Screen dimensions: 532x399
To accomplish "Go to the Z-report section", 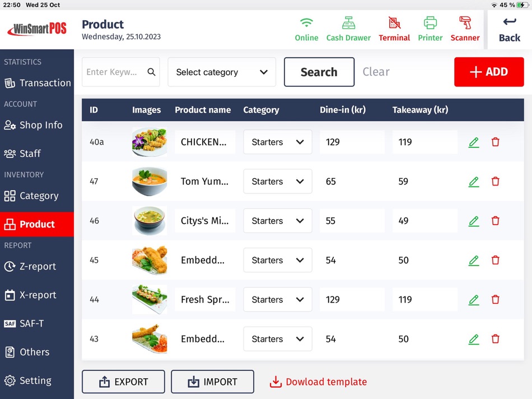I will 37,266.
